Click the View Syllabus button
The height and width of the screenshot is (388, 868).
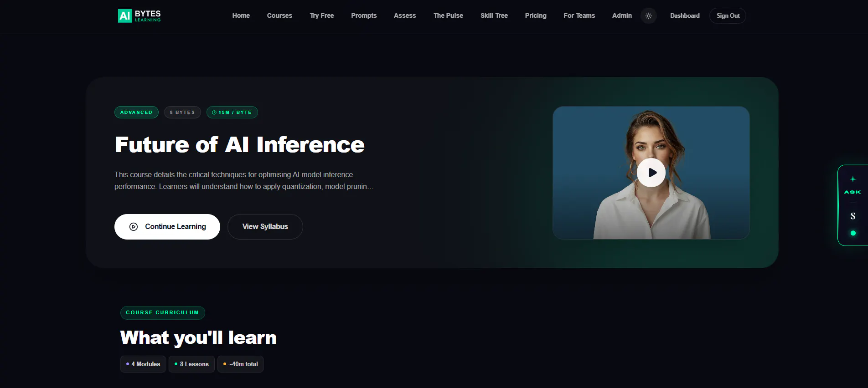click(265, 227)
